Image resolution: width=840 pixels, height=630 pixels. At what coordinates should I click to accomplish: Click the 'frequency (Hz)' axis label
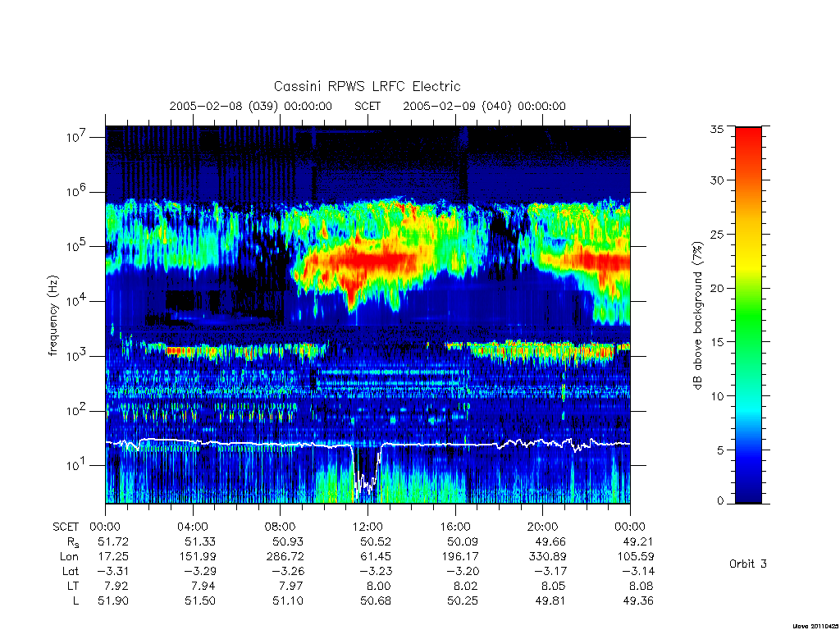(x=52, y=316)
